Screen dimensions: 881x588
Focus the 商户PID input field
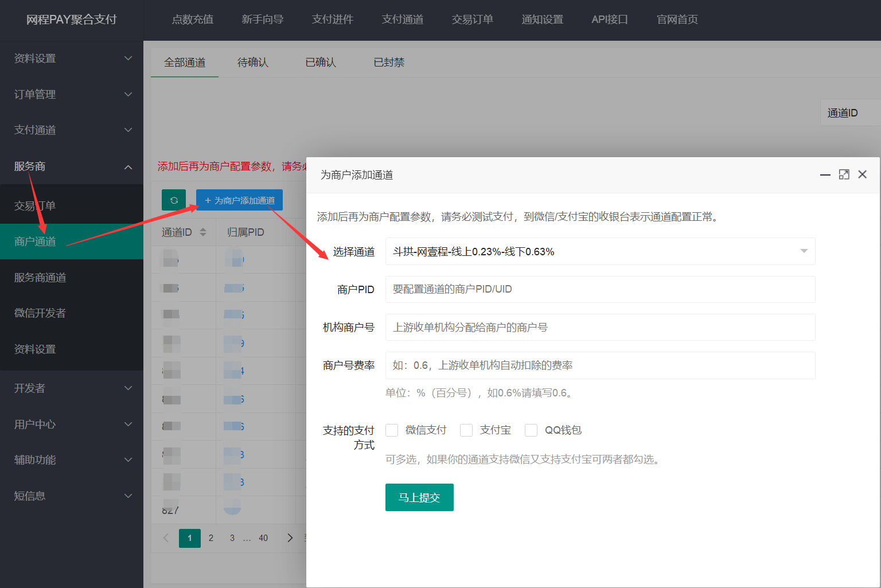point(600,289)
